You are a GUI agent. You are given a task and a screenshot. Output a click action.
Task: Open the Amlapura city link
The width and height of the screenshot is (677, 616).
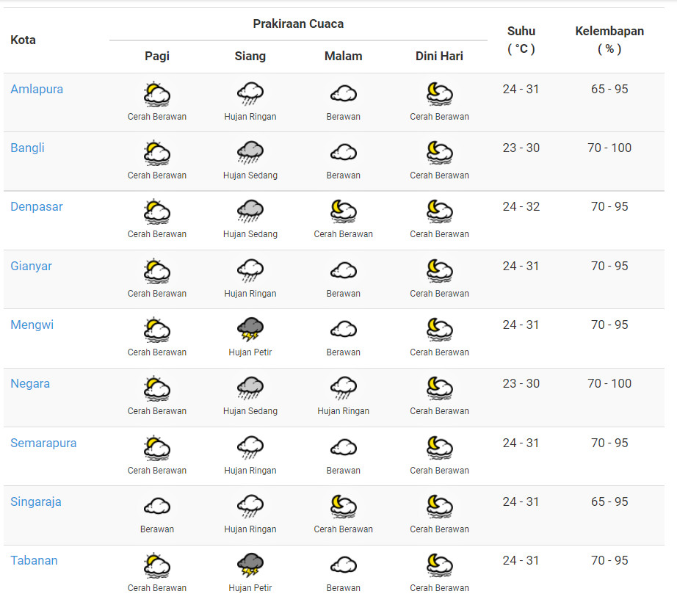coord(37,90)
